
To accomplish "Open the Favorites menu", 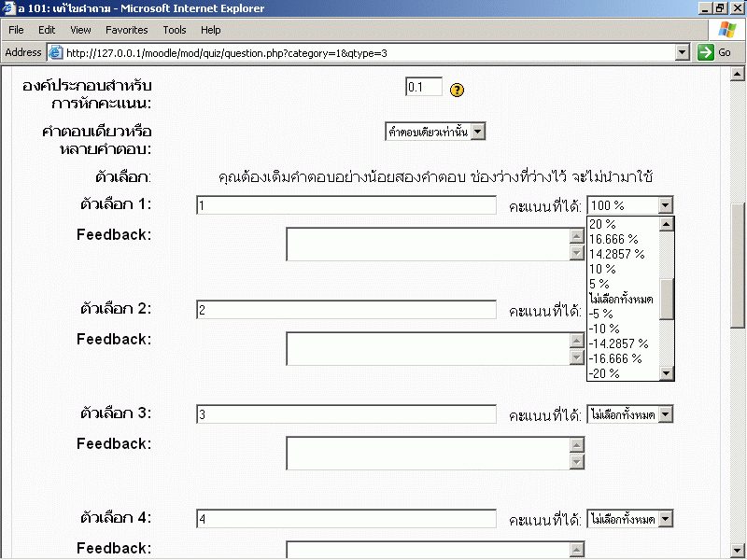I will click(x=127, y=30).
